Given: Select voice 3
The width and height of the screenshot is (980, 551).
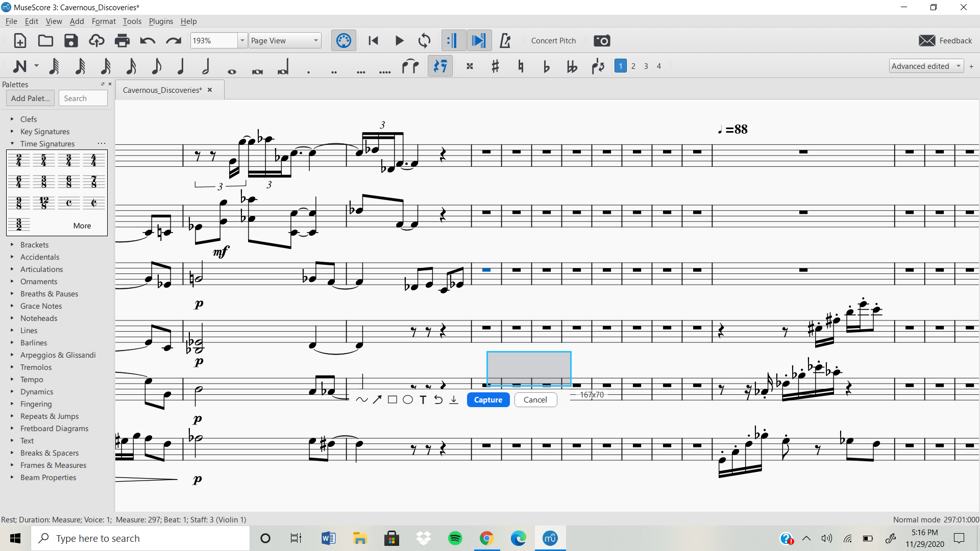Looking at the screenshot, I should pos(646,66).
